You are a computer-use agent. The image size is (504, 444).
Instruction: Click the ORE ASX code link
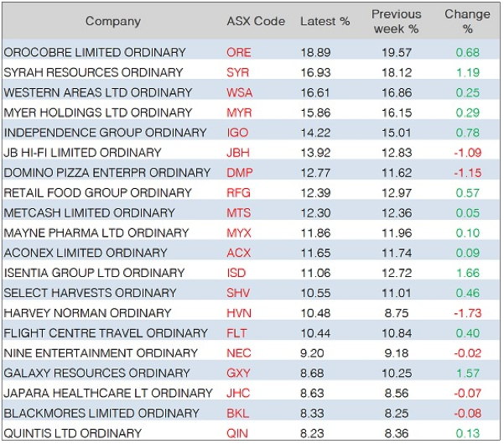pos(238,52)
